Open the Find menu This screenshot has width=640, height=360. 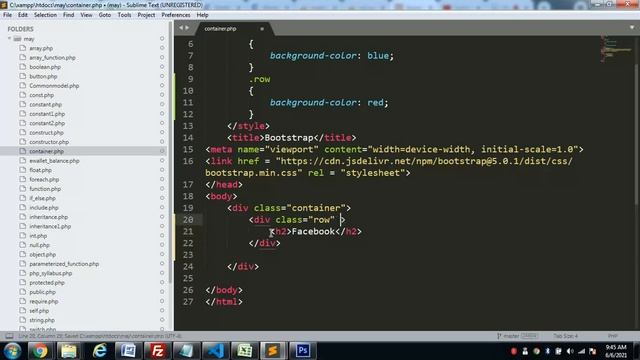pyautogui.click(x=68, y=15)
